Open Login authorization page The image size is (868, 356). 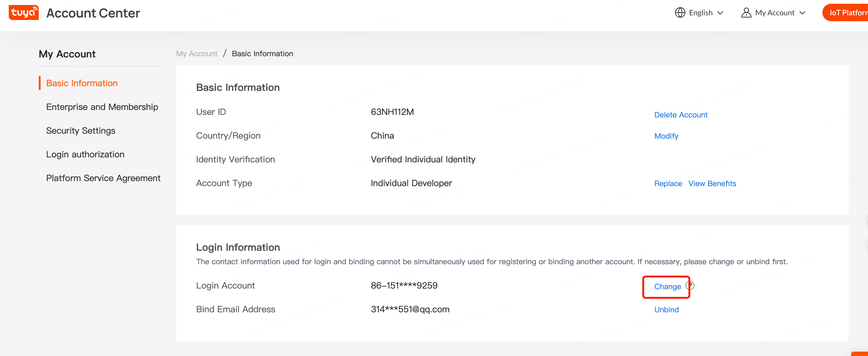85,154
